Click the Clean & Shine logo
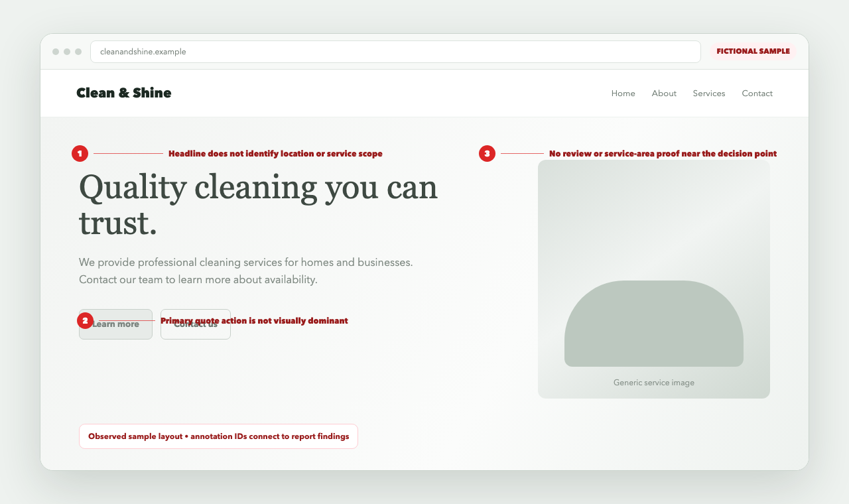Screen dimensions: 849x504 (x=124, y=93)
